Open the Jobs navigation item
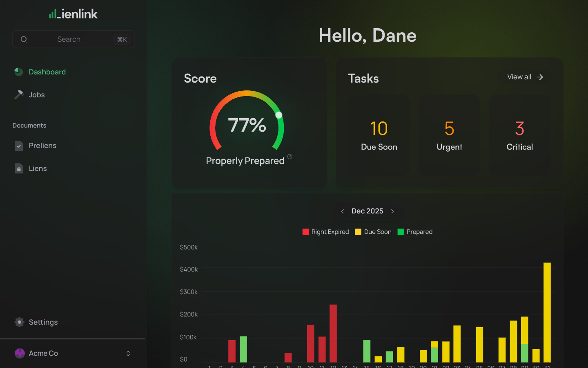Viewport: 588px width, 368px height. (36, 94)
